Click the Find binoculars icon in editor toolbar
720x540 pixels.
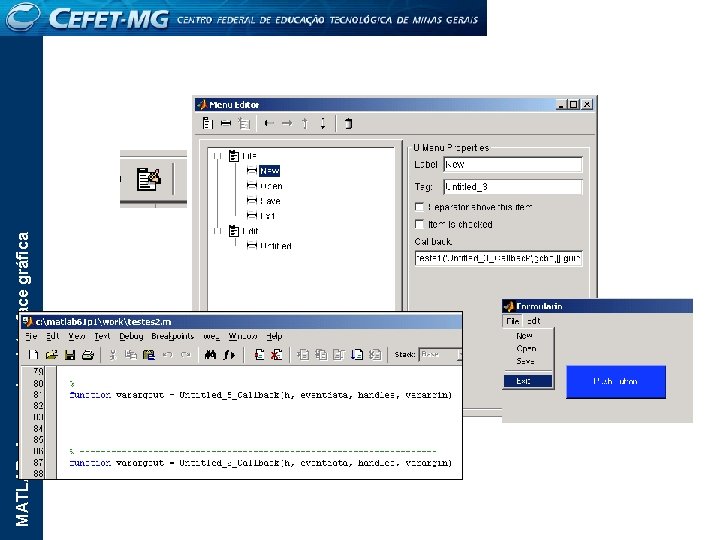coord(210,354)
